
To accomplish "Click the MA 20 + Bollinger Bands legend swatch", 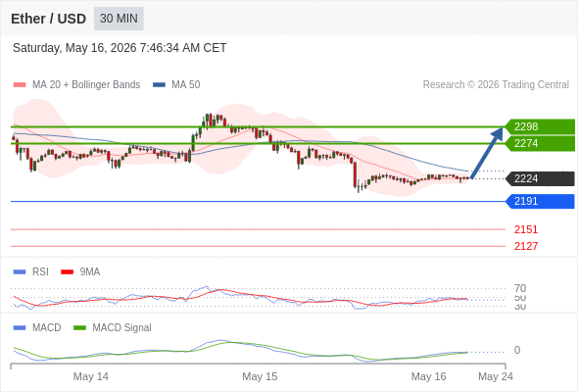I will 20,85.
